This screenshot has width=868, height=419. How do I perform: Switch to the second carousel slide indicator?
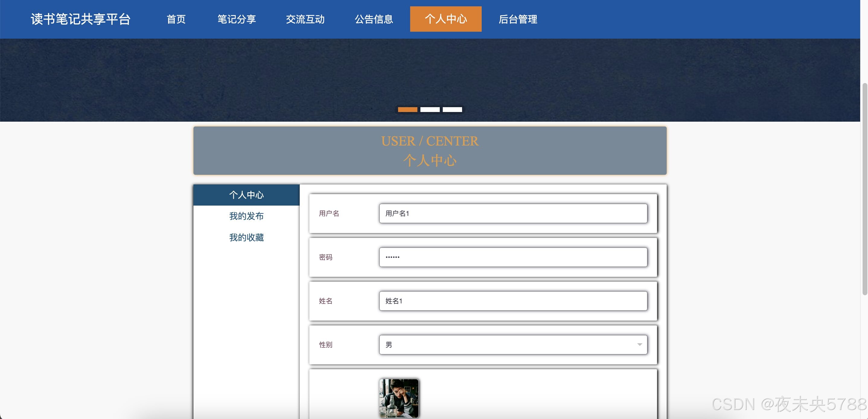[x=429, y=110]
